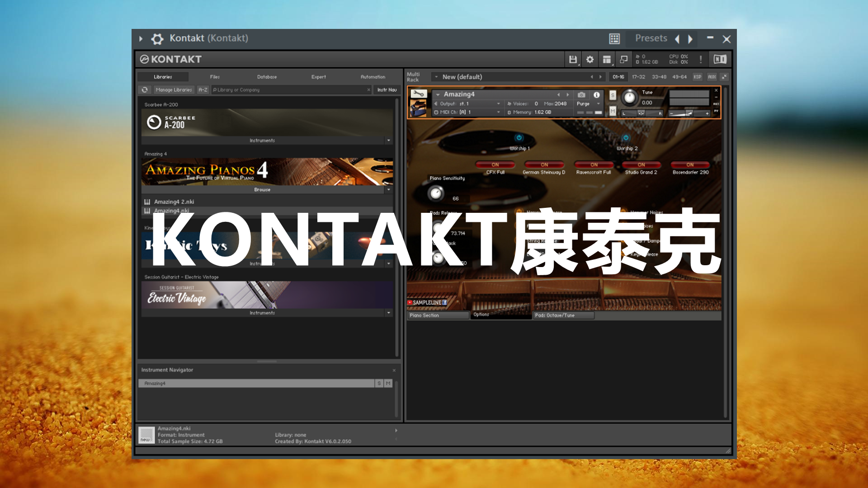Screen dimensions: 868x488
Task: Click the A-Z sort button
Action: [x=203, y=90]
